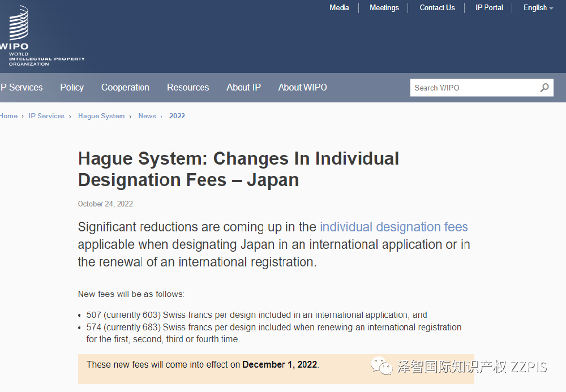Open the Cooperation menu
The image size is (566, 392).
125,87
